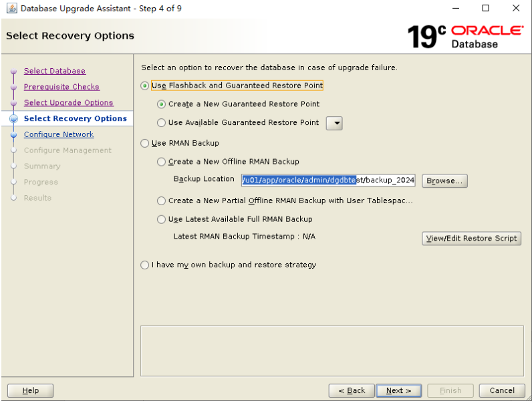The width and height of the screenshot is (532, 401).
Task: Open View/Edit Restore Script
Action: (x=471, y=239)
